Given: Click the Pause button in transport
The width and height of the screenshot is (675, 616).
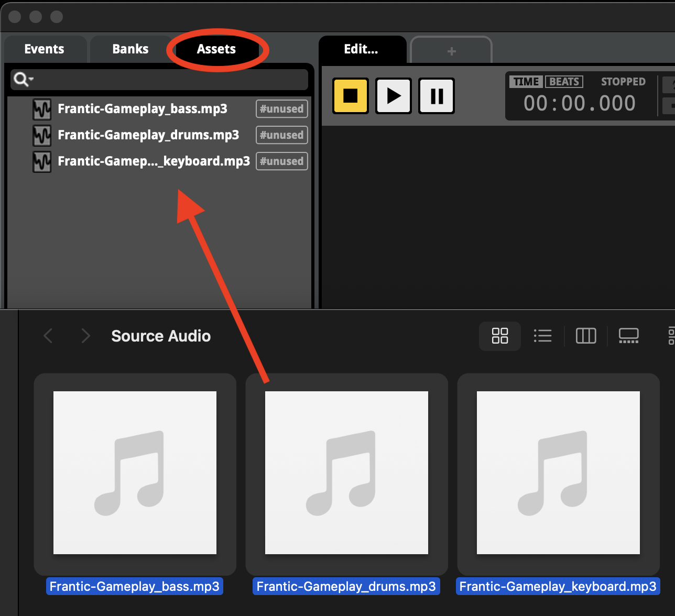Looking at the screenshot, I should pyautogui.click(x=437, y=96).
